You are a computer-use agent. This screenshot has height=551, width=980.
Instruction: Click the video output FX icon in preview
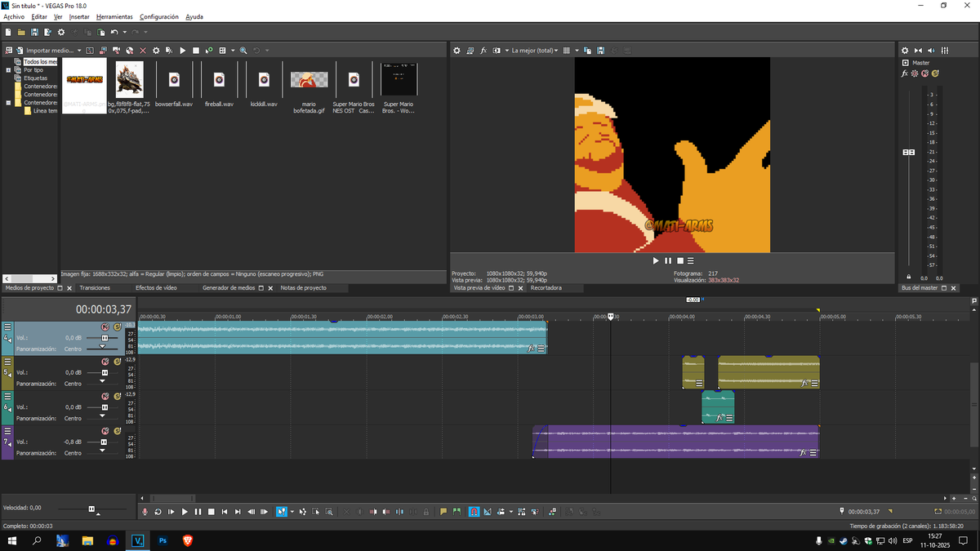(483, 51)
